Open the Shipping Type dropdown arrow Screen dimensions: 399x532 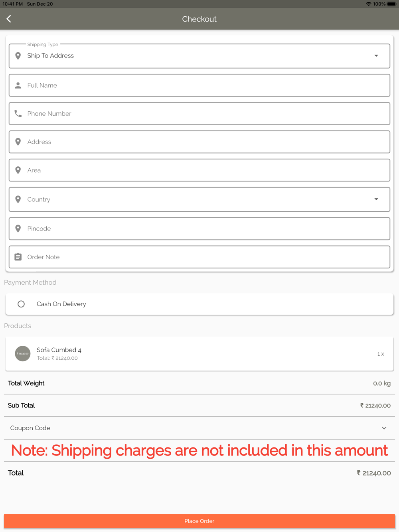click(x=376, y=56)
